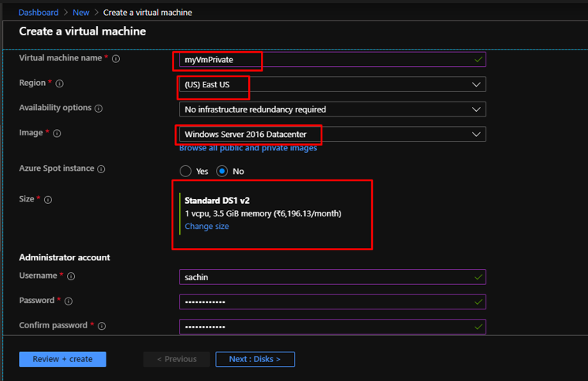Click the Password field validation checkmark

point(478,302)
